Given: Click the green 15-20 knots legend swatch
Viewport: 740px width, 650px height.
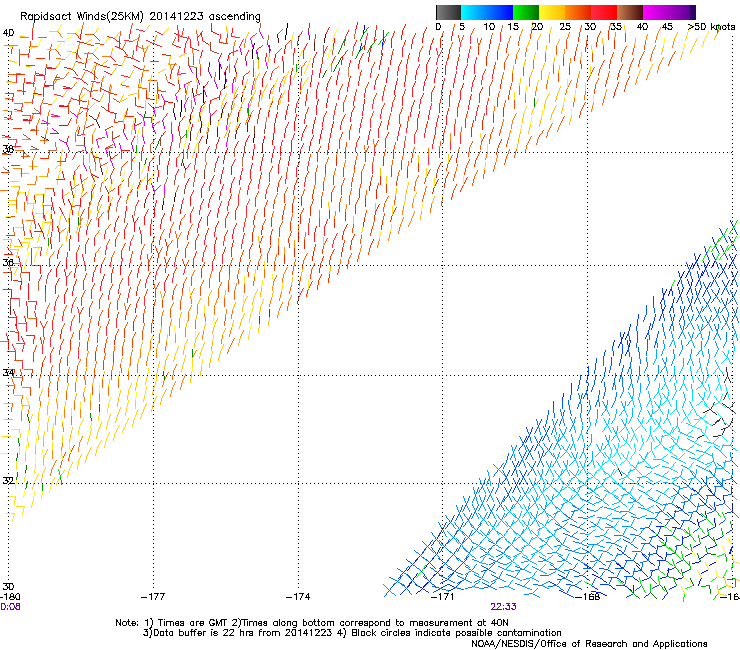Looking at the screenshot, I should pyautogui.click(x=526, y=12).
